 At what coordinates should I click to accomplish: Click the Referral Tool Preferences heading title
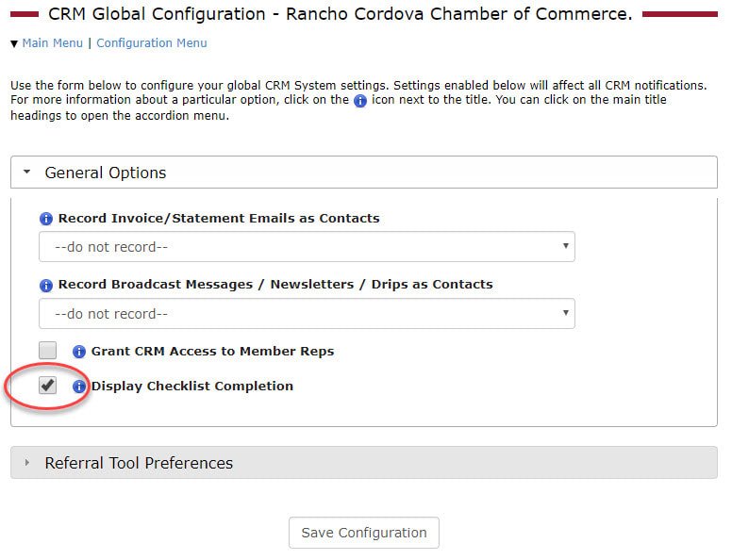(x=139, y=463)
